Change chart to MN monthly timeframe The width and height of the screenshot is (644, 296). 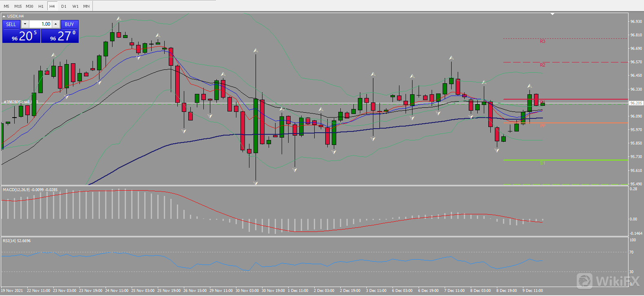[x=86, y=6]
